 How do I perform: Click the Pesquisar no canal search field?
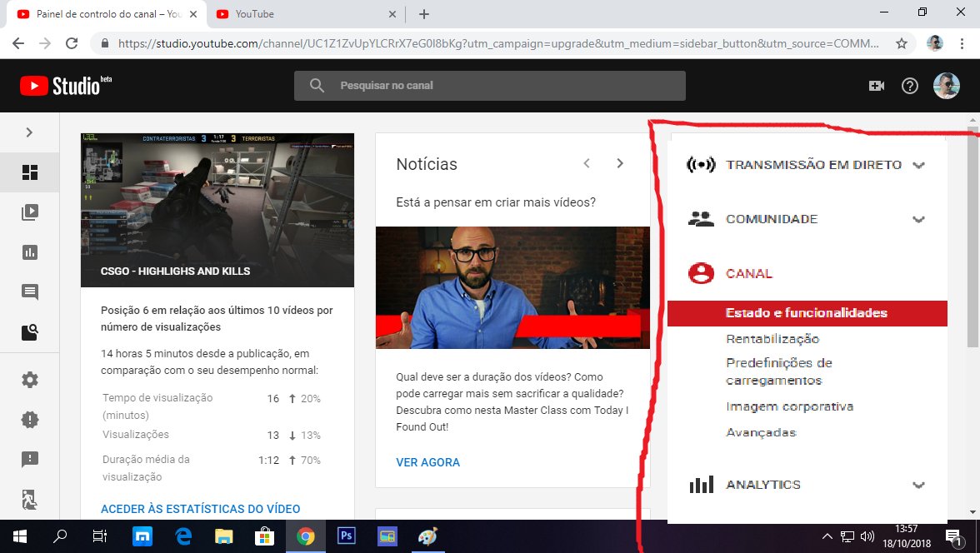pyautogui.click(x=489, y=86)
